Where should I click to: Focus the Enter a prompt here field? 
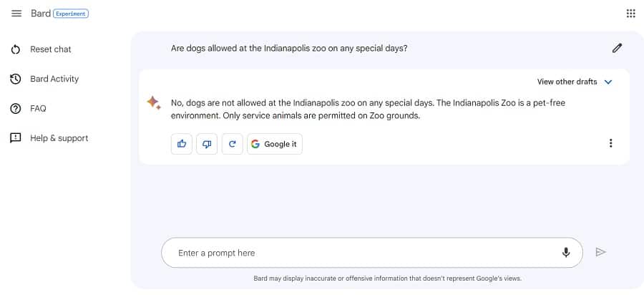tap(371, 253)
